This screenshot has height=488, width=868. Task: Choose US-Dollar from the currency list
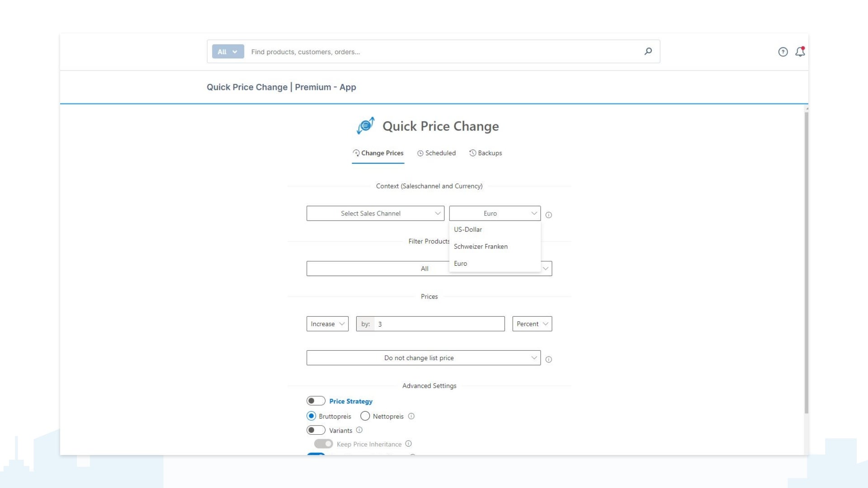point(495,230)
